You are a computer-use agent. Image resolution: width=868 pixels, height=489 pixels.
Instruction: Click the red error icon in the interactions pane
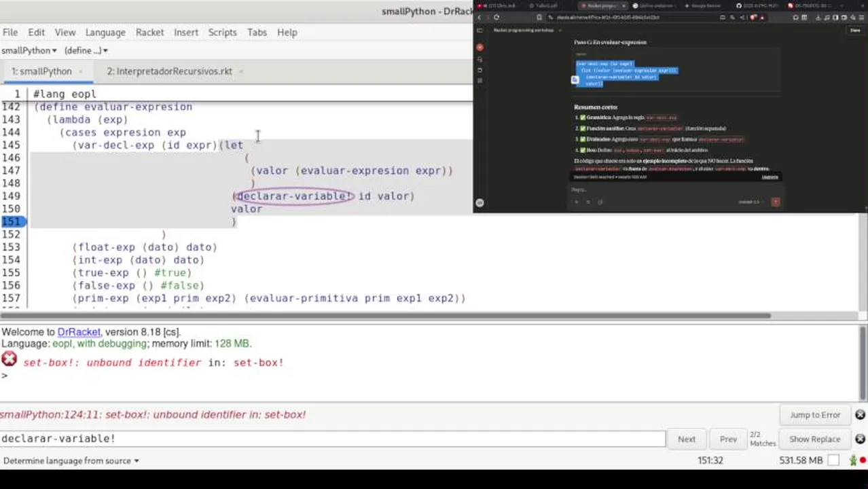9,359
